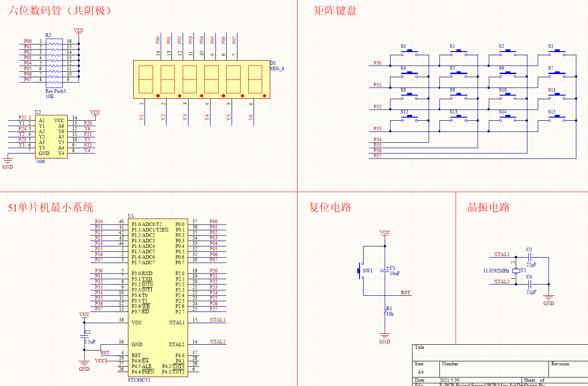588x386 pixels.
Task: Select capacitor C4 symbol
Action: pyautogui.click(x=530, y=284)
